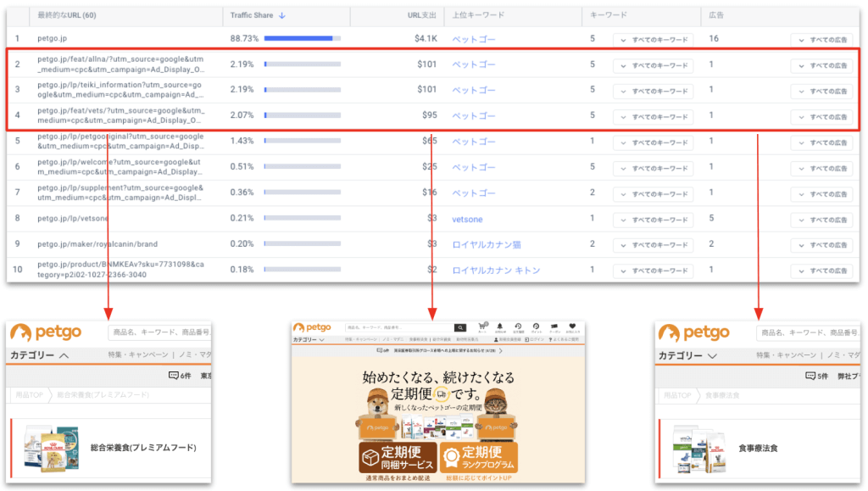The width and height of the screenshot is (868, 491).
Task: Click 食事療法食 product thumbnail image
Action: 693,448
